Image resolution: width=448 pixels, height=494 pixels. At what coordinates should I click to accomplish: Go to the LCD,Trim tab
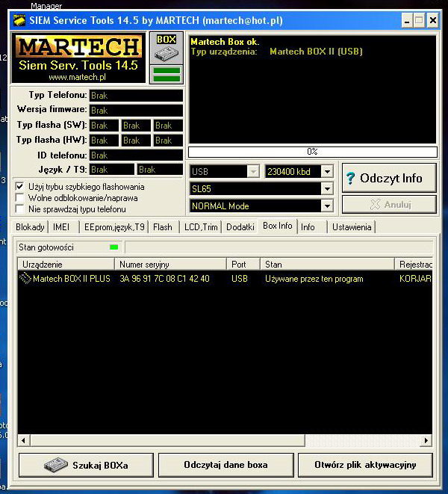pos(201,227)
